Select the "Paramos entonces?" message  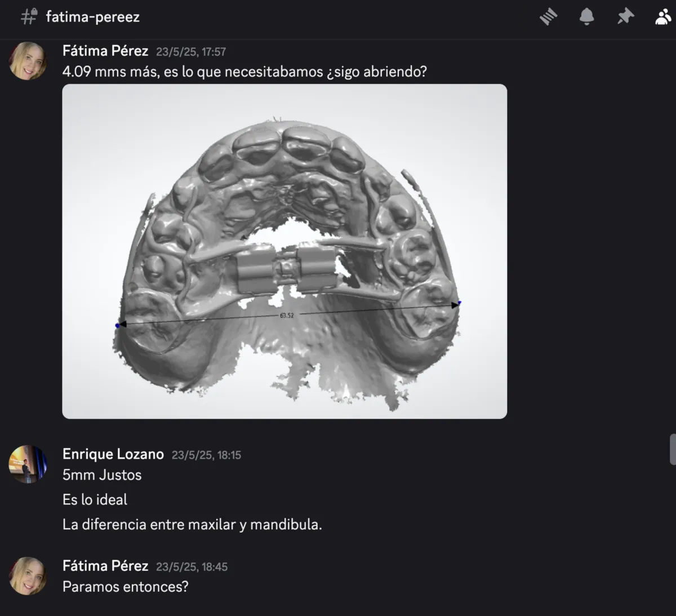126,587
